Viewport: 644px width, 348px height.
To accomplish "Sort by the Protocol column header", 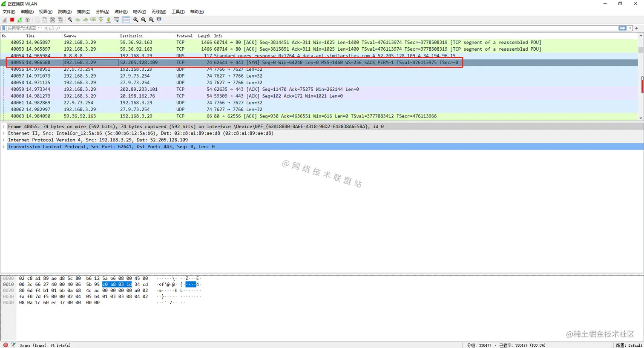I will pos(186,36).
